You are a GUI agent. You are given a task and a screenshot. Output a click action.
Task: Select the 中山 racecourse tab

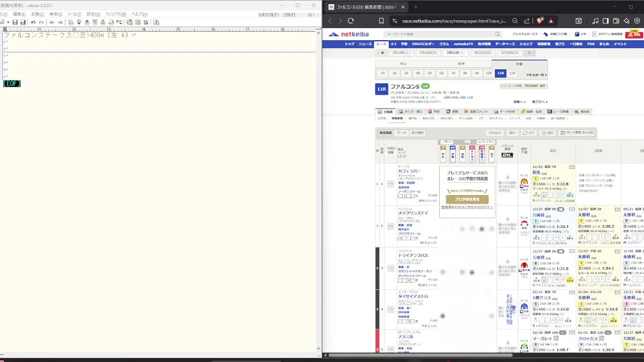(x=404, y=64)
